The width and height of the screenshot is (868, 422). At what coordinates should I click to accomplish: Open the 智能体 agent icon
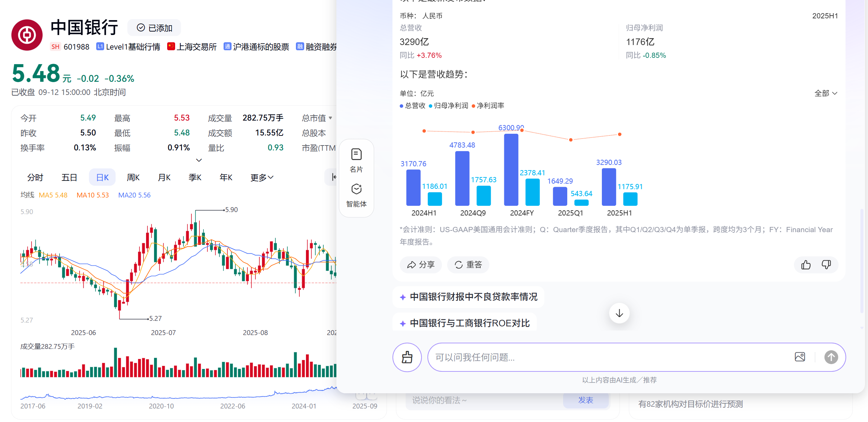pyautogui.click(x=356, y=195)
